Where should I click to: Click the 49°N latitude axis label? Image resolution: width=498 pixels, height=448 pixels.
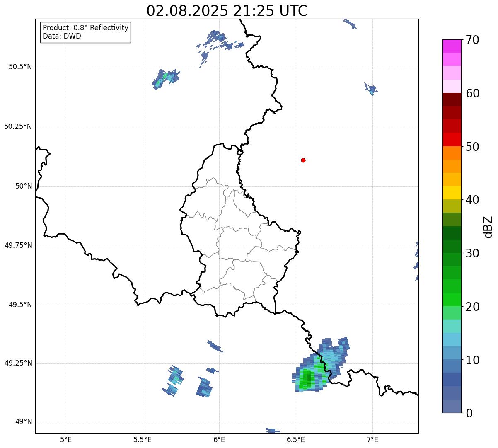coord(23,422)
